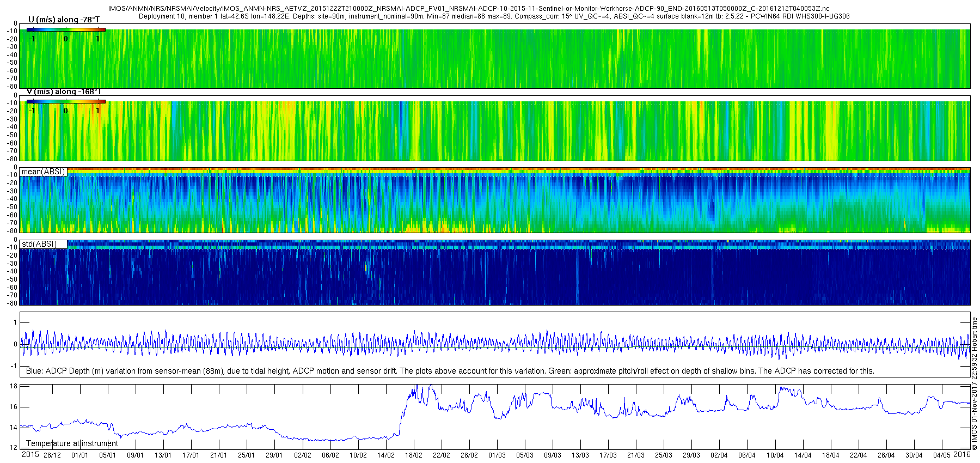Viewport: 980px width, 463px height.
Task: Click the 25/01 date tick label
Action: point(247,455)
